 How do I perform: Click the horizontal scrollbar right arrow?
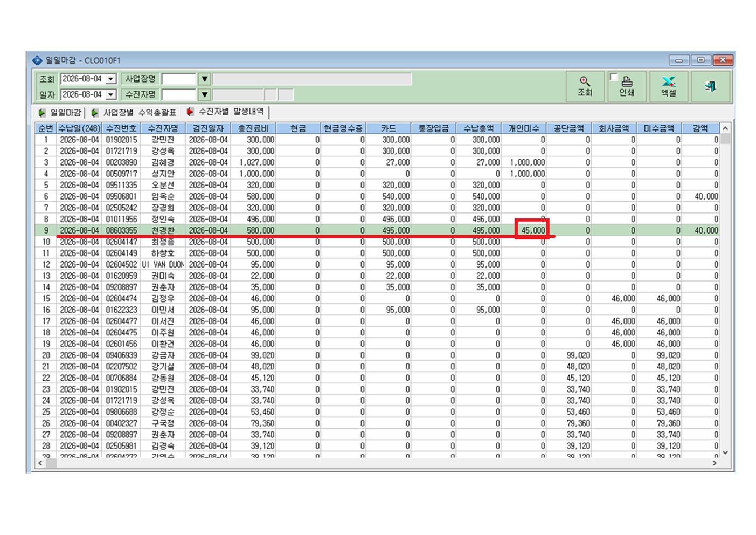pyautogui.click(x=715, y=463)
